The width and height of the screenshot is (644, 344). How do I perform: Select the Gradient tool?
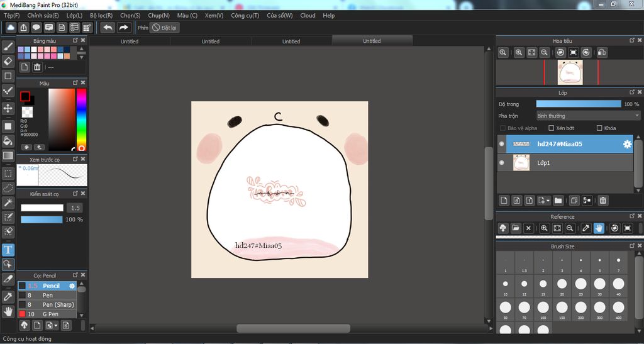coord(8,155)
